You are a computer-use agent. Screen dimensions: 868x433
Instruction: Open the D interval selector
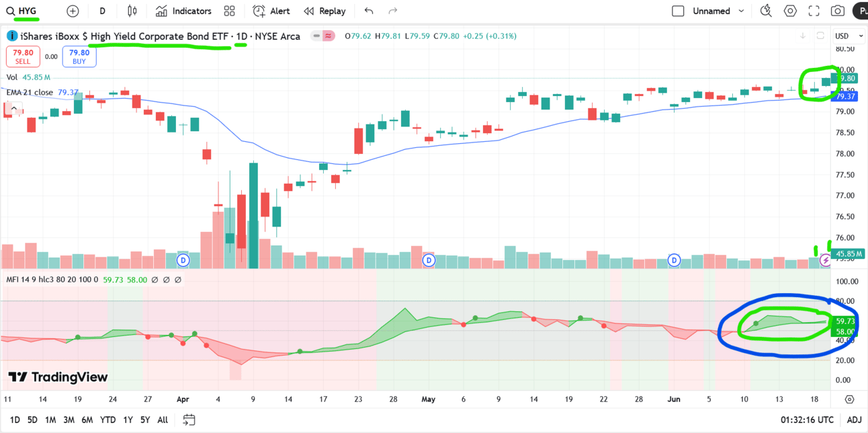[x=102, y=11]
